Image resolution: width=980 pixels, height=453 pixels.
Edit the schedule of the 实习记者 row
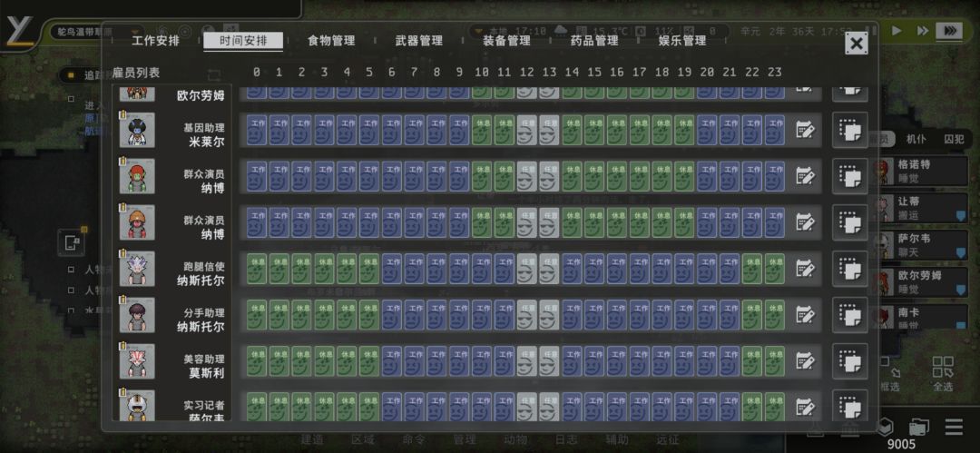(x=805, y=408)
